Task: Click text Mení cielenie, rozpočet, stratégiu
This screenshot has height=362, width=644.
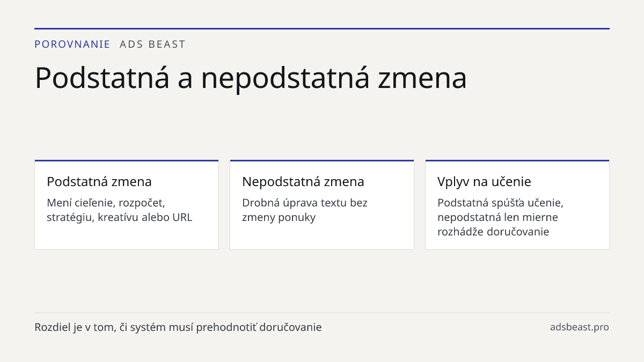Action: pos(119,210)
